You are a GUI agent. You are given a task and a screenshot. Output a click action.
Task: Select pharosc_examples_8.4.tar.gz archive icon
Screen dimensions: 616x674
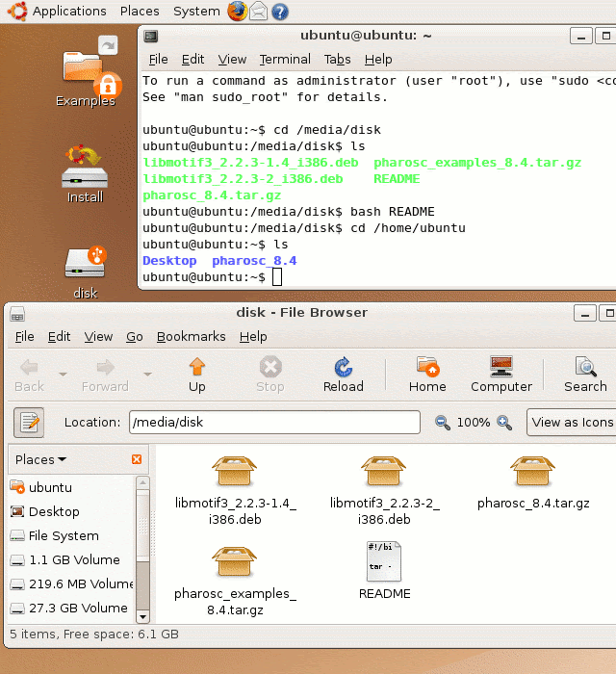235,561
